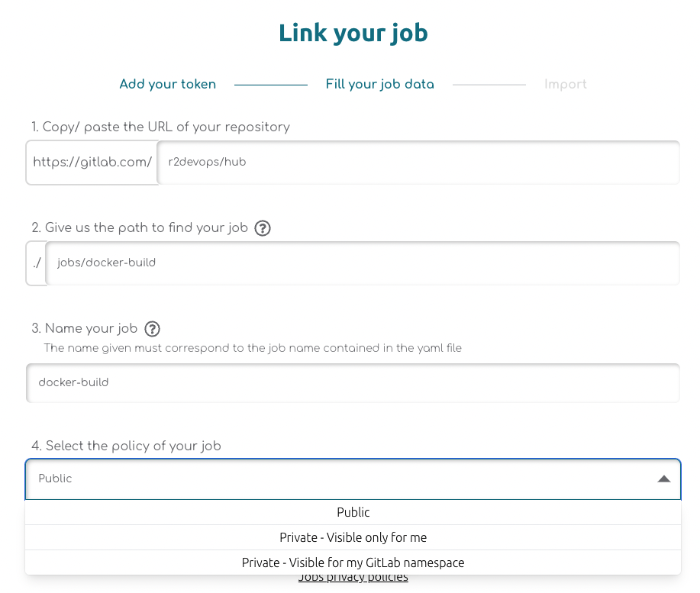Click the 'https://gitlab.com/' URL prefix box
This screenshot has width=700, height=593.
pos(92,162)
